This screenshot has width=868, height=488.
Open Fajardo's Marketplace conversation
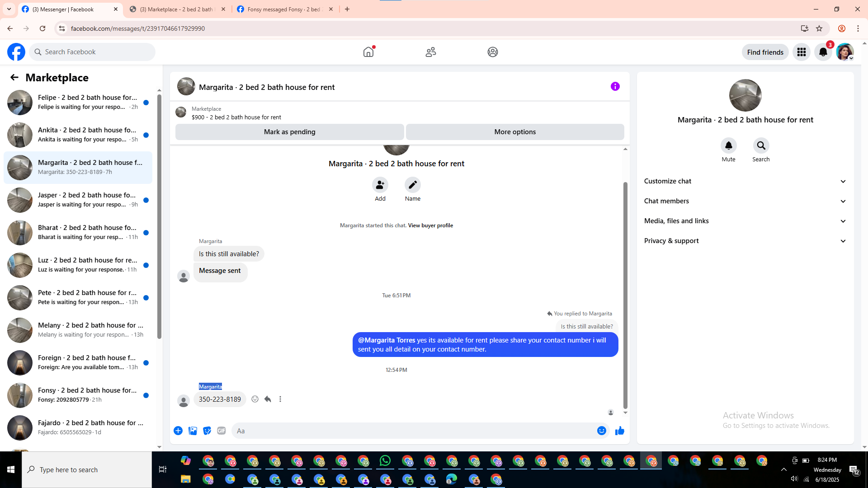pos(78,428)
